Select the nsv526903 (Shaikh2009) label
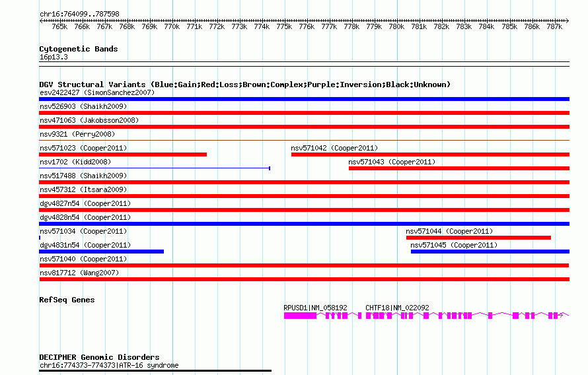The image size is (588, 375). [x=83, y=106]
